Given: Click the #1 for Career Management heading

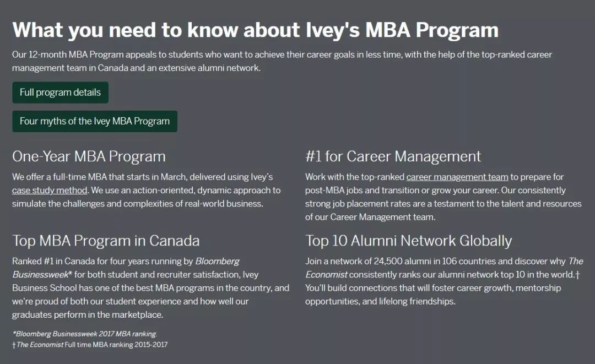Looking at the screenshot, I should pyautogui.click(x=393, y=156).
